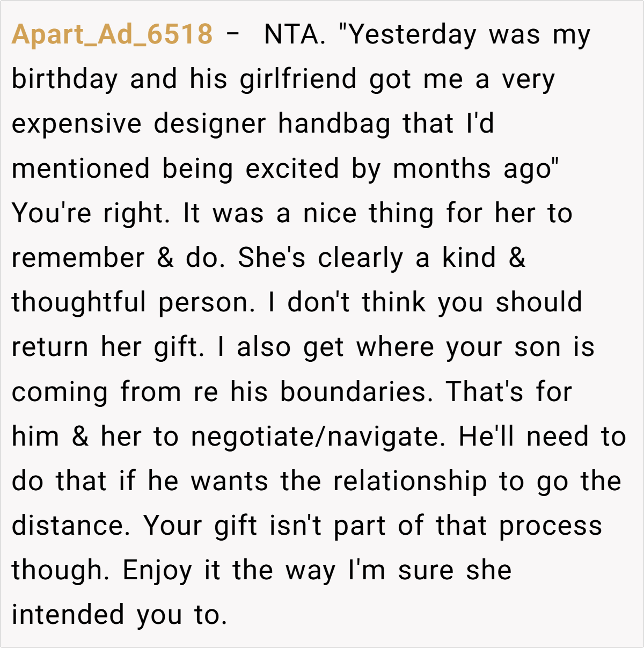Click the word "distance" in the comment
Screen dimensions: 644x648
click(70, 525)
